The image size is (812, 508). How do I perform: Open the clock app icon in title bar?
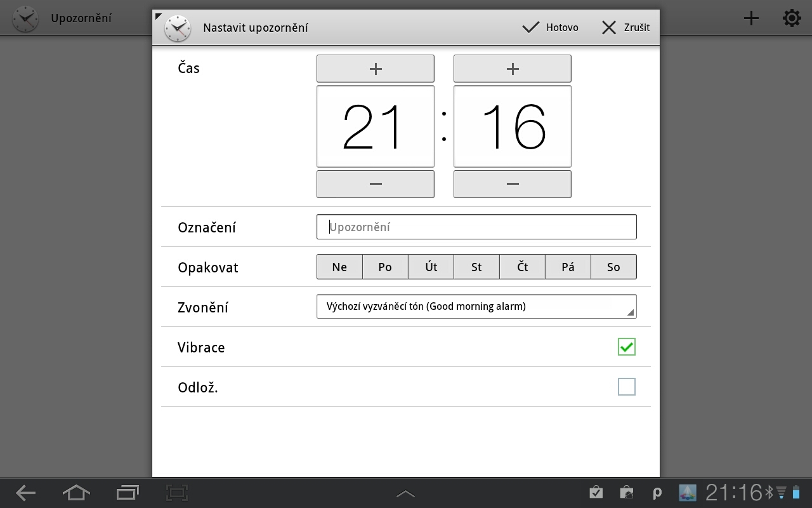tap(178, 28)
